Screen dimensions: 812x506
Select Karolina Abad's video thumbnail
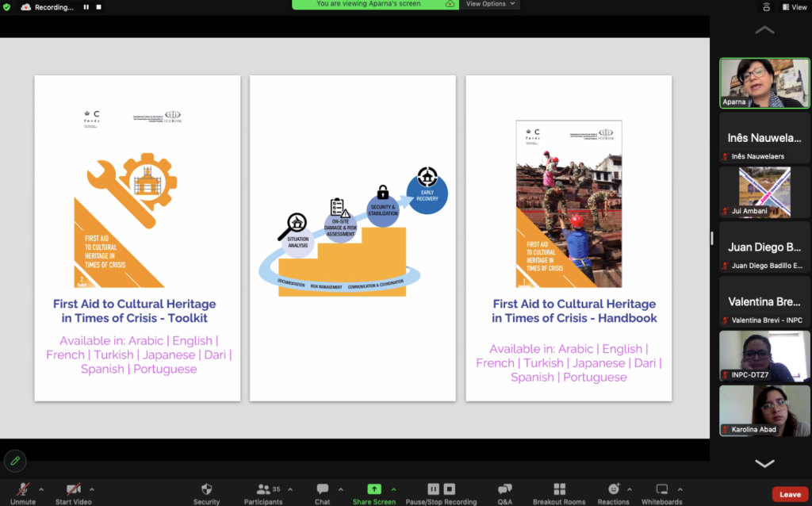tap(764, 411)
